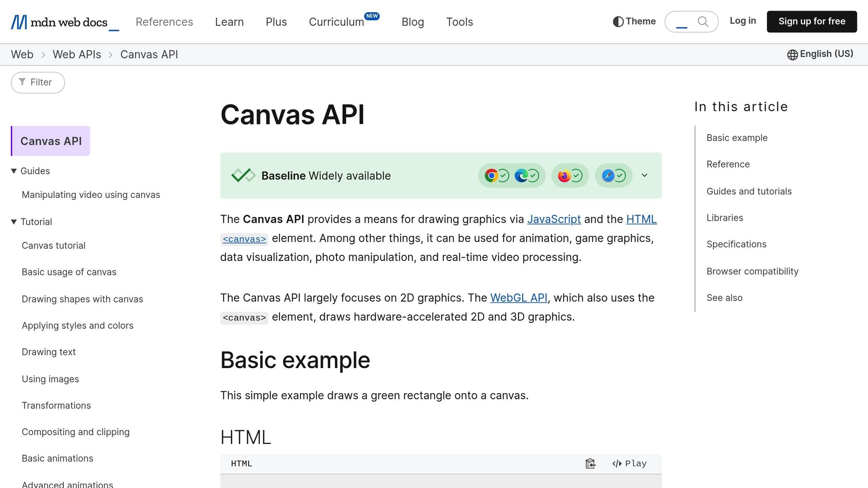The height and width of the screenshot is (488, 868).
Task: Collapse the Guides section triangle
Action: [x=14, y=171]
